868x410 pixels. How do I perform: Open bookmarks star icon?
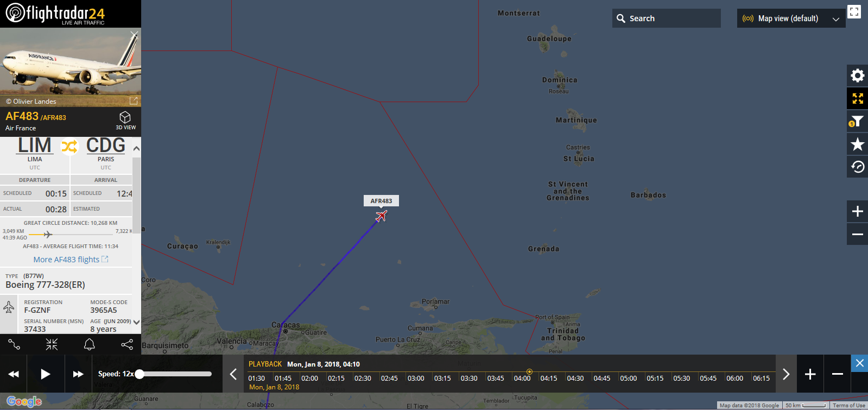857,144
